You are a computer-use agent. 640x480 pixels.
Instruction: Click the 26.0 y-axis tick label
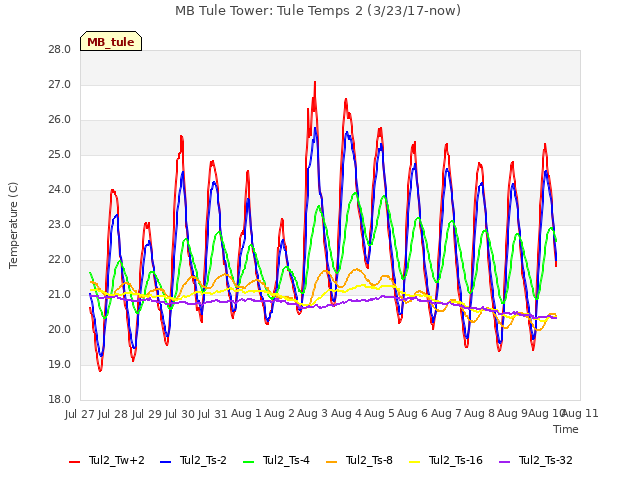coord(60,120)
